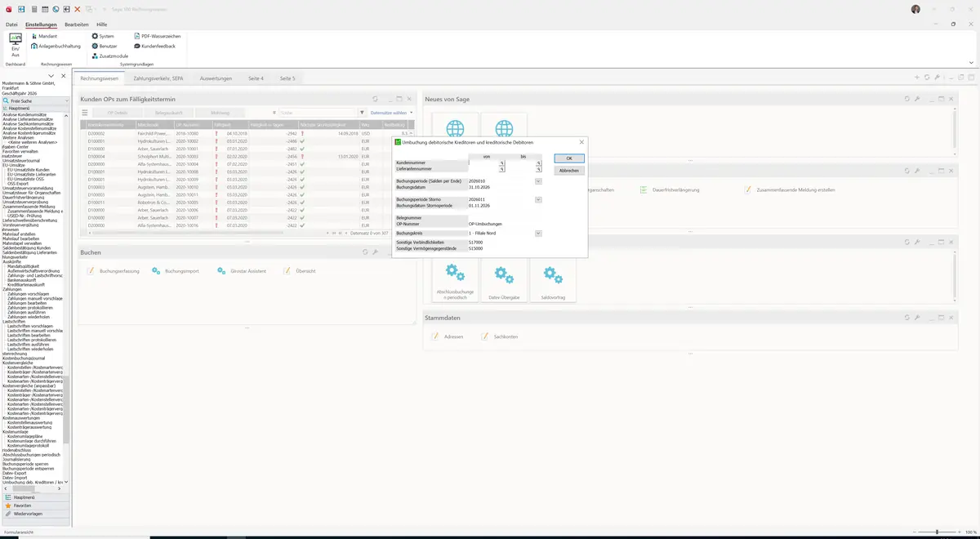The image size is (980, 539).
Task: Refresh the Kunden OPs zum Fälligkeitstermin panel
Action: pyautogui.click(x=376, y=99)
